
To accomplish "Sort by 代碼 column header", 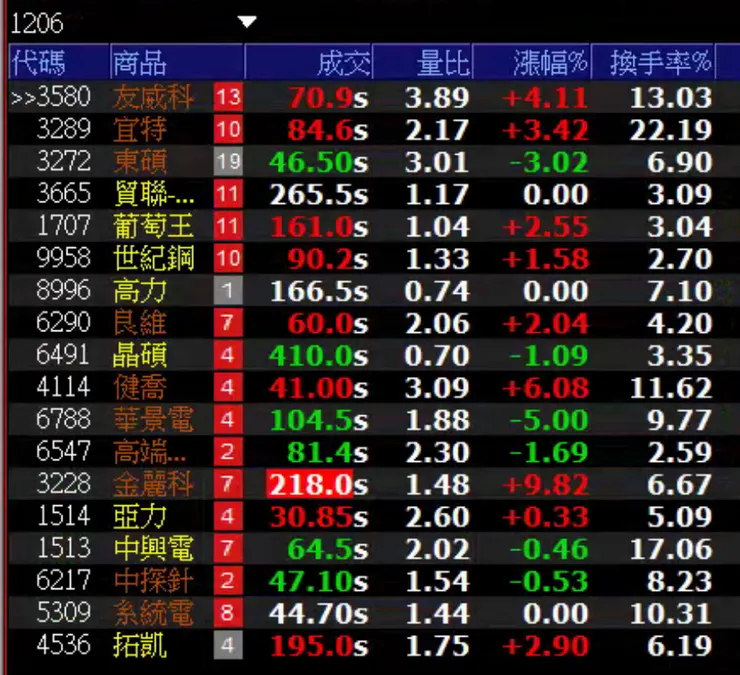I will (59, 62).
